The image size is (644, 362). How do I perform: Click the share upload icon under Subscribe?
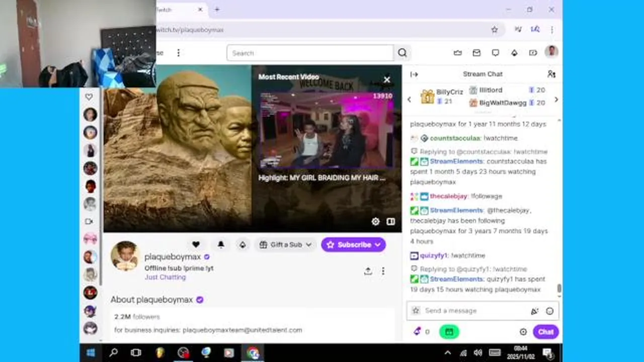coord(368,271)
